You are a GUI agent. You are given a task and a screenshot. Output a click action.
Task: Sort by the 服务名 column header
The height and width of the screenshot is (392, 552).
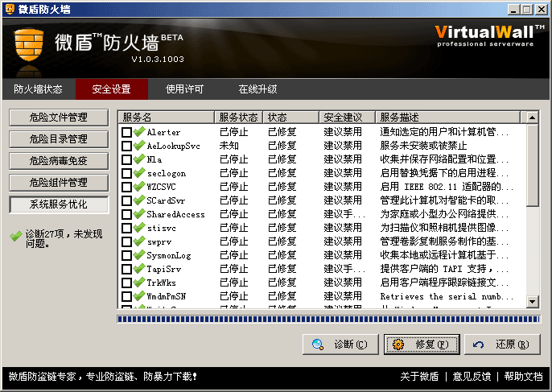[x=167, y=117]
